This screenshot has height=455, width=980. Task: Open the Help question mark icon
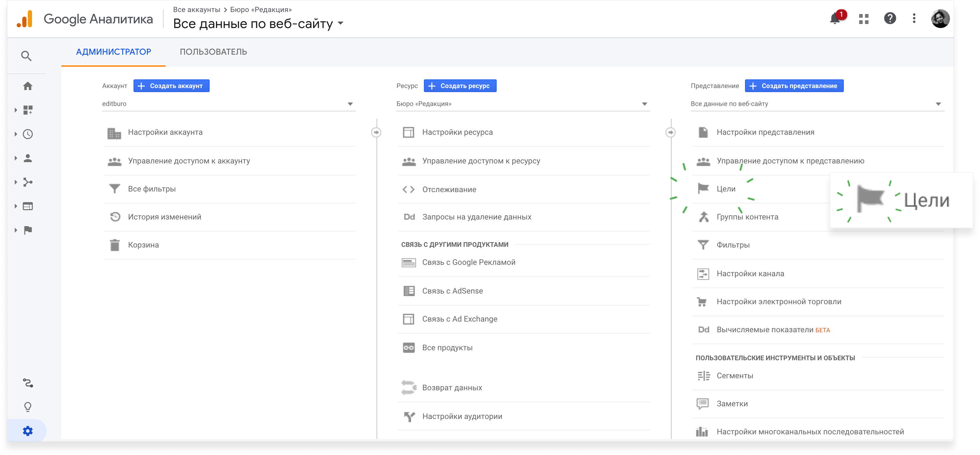point(890,18)
